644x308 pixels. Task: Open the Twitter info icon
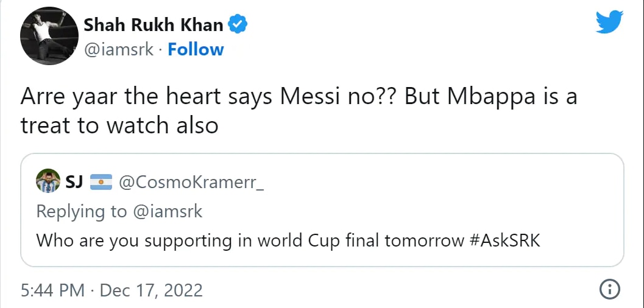click(610, 290)
